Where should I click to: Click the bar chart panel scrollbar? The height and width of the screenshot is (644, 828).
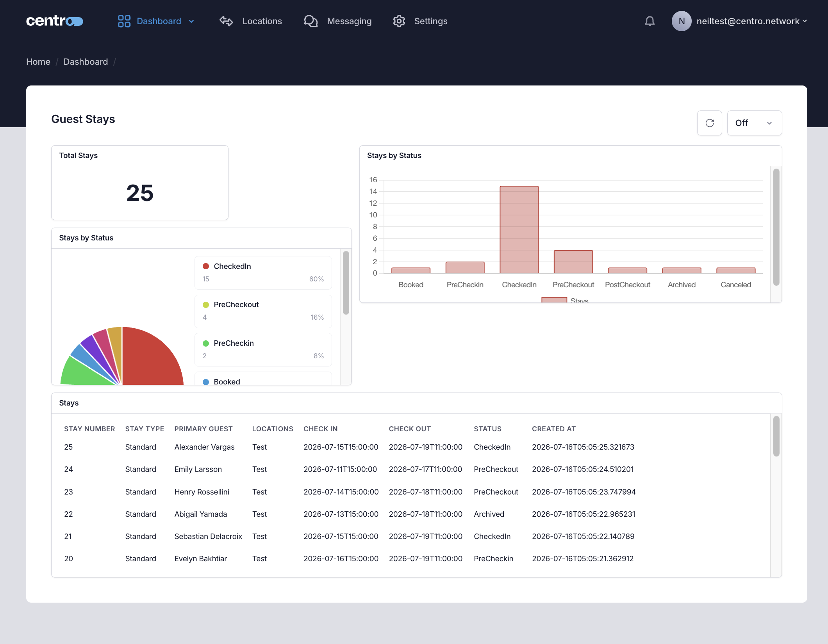[x=776, y=227]
